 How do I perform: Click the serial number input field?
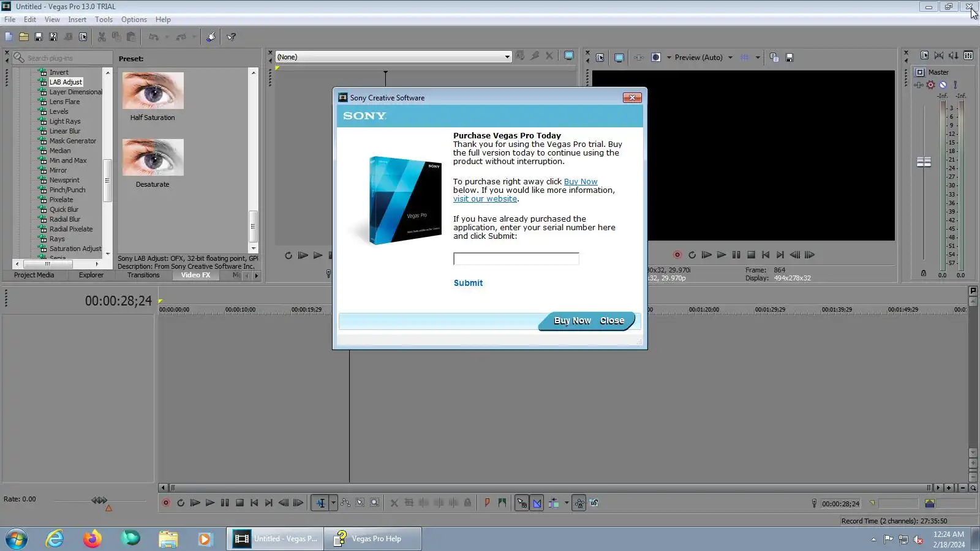point(516,259)
